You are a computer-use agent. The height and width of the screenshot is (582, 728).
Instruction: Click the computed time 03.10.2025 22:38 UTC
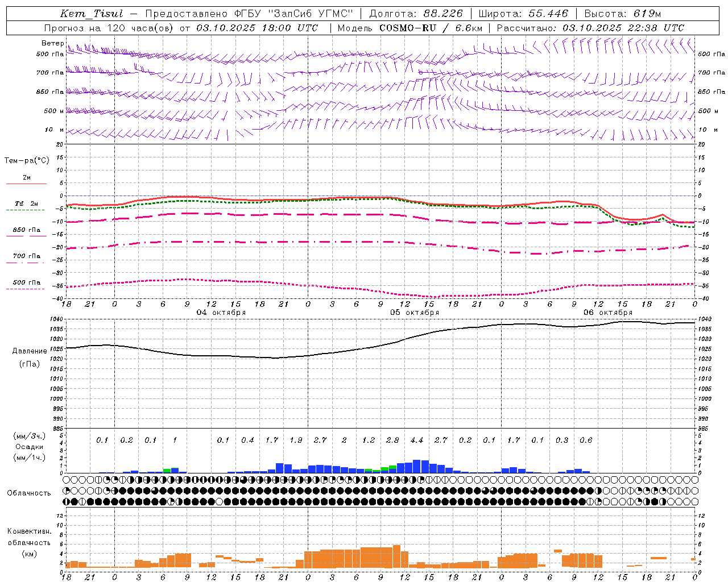coord(623,28)
